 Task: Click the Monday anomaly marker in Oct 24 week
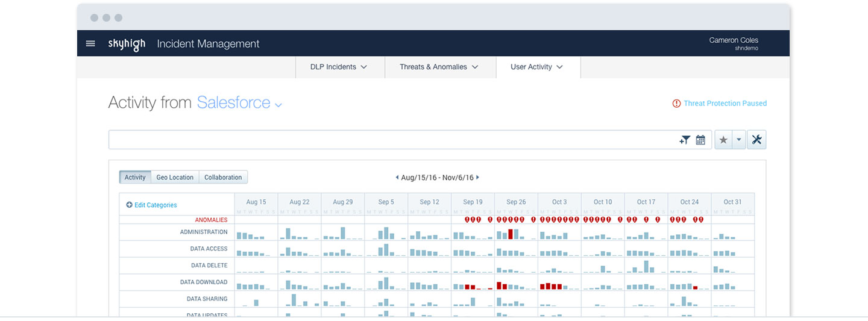point(672,220)
